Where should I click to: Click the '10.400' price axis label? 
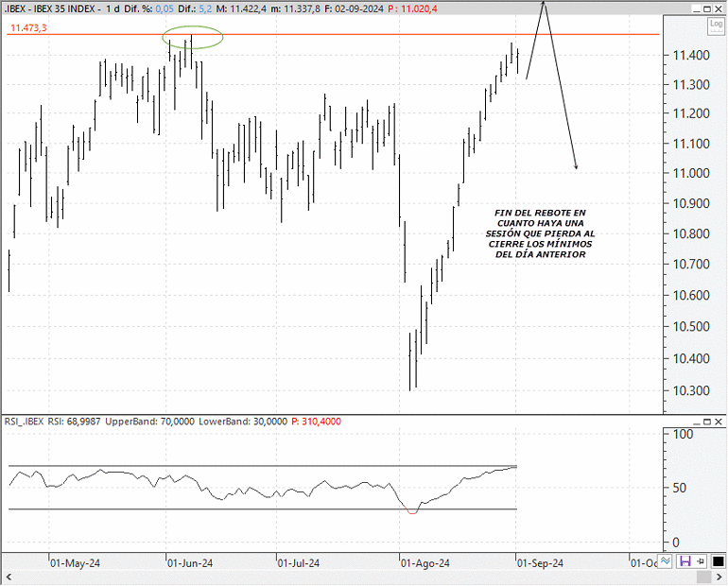pos(691,358)
